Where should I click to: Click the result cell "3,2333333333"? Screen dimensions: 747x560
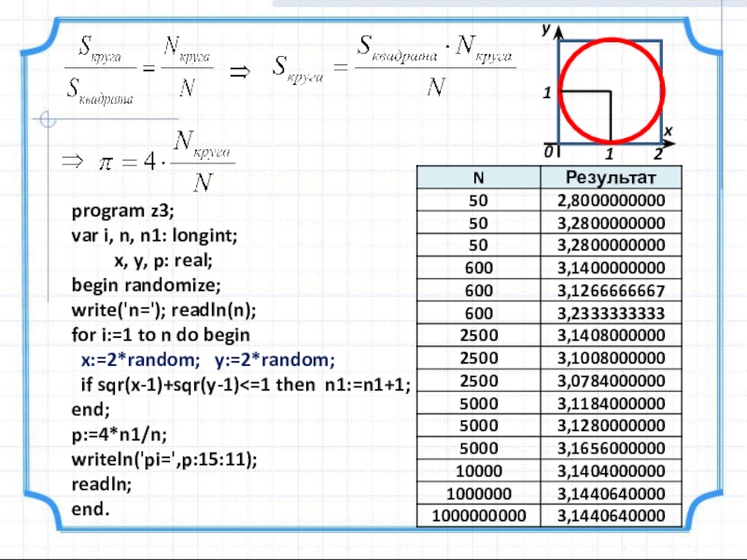tap(612, 314)
